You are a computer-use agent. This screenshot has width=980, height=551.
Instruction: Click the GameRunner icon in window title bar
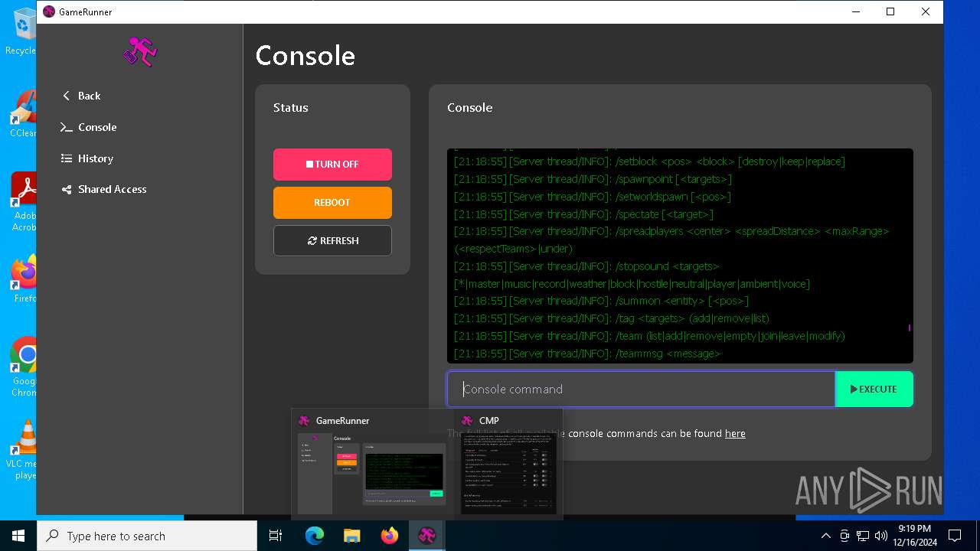pyautogui.click(x=49, y=11)
